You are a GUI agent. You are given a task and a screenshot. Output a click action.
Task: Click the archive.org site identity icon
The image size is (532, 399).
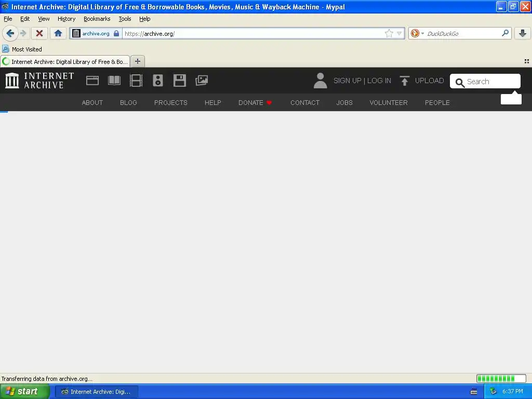(76, 33)
